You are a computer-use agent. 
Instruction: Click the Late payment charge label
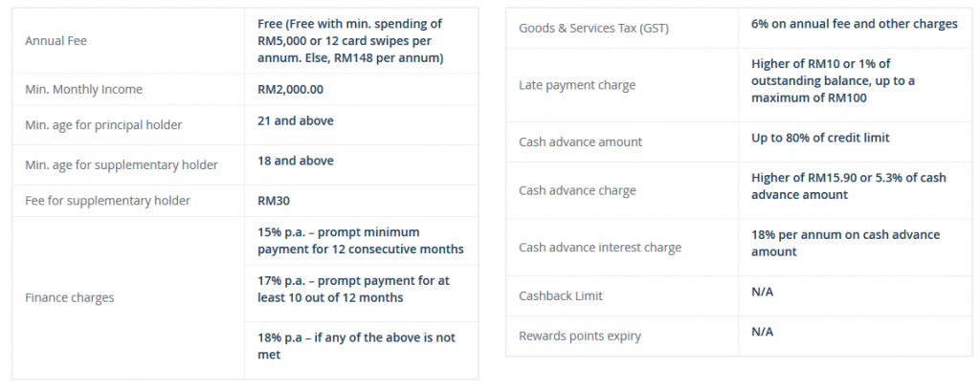[577, 85]
